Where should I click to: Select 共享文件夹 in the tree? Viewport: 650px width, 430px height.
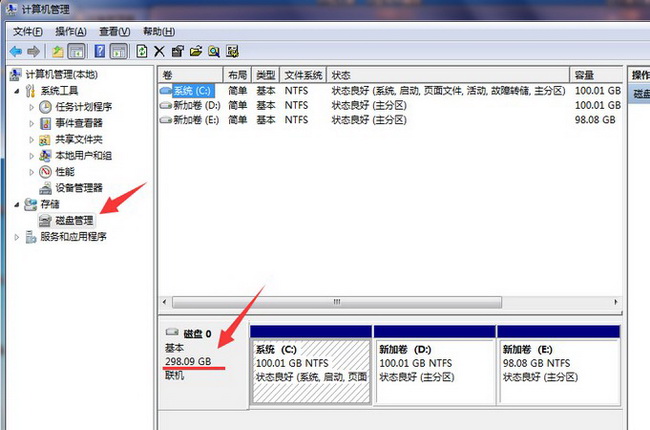pos(79,139)
